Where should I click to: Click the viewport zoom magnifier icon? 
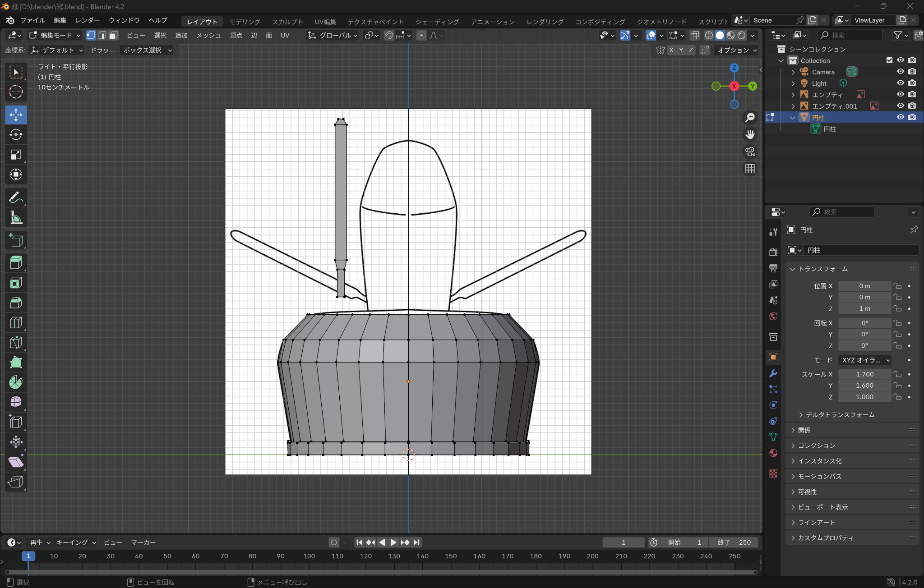pos(750,117)
